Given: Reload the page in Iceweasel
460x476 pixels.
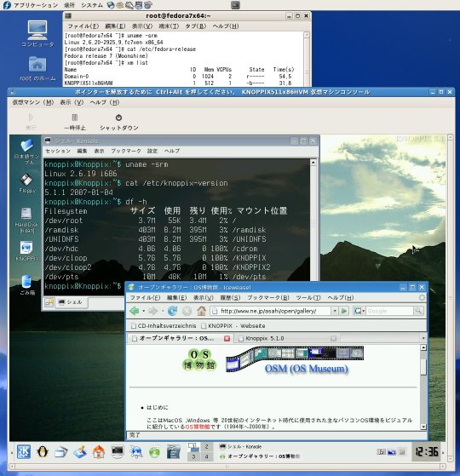Looking at the screenshot, I should coord(172,311).
